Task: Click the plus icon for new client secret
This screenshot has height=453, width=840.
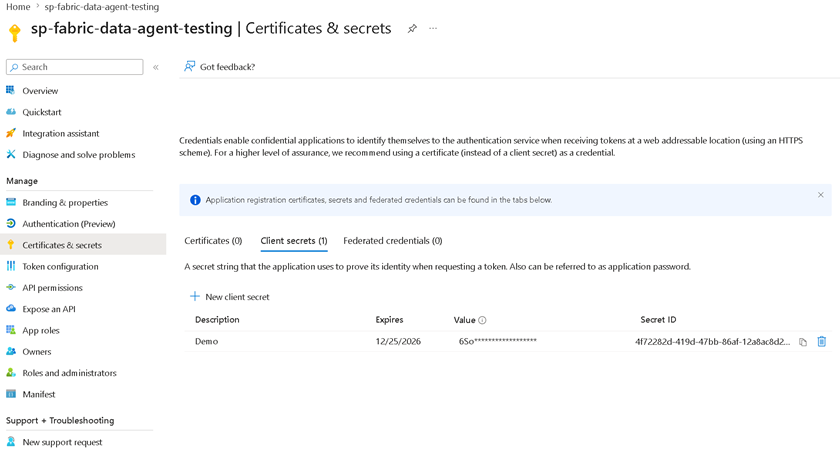Action: click(x=195, y=296)
